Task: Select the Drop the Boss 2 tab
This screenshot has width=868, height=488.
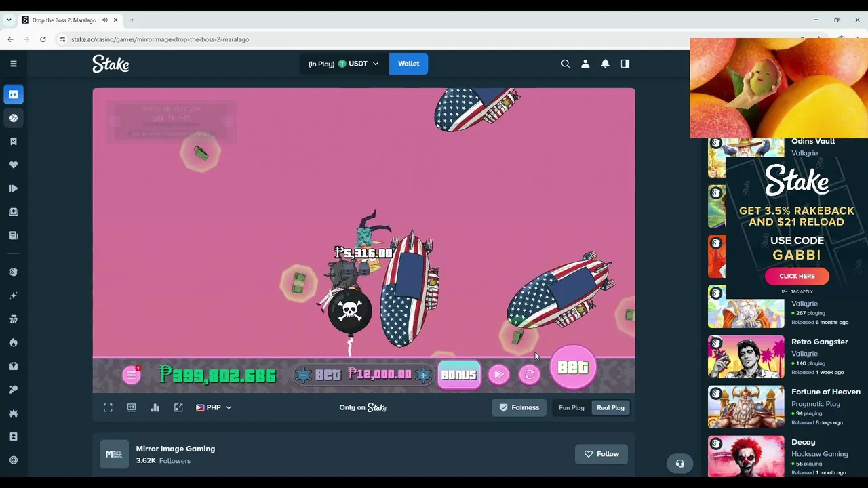Action: 64,20
